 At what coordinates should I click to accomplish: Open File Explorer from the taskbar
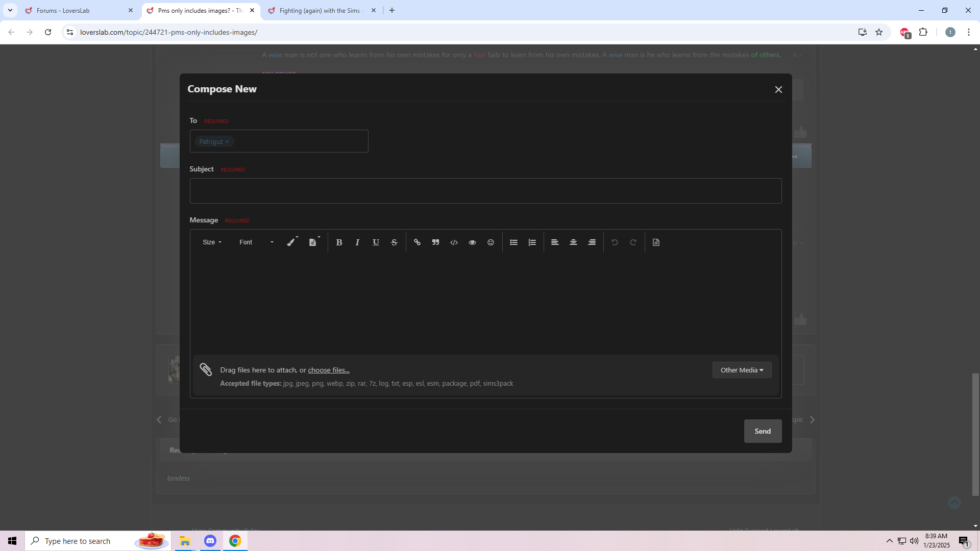185,541
